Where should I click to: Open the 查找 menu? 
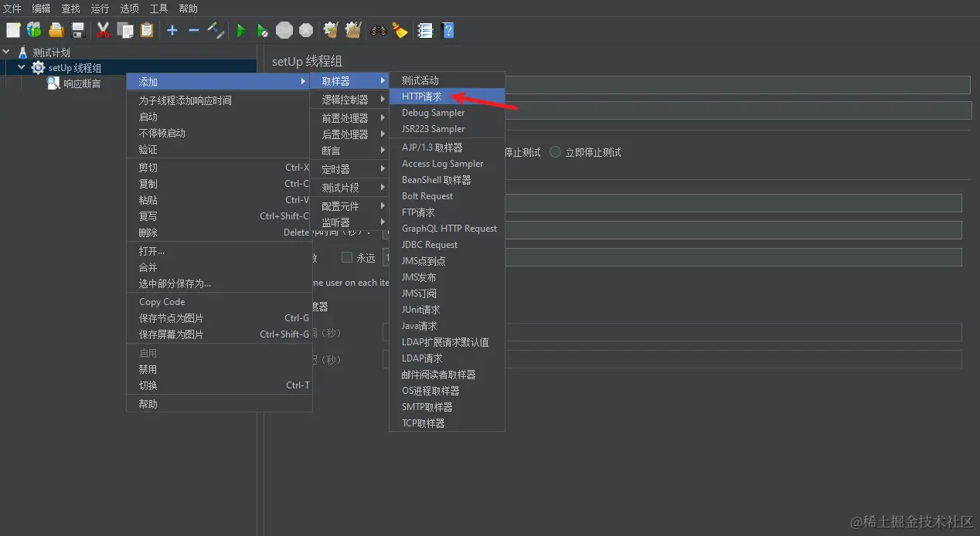coord(70,8)
